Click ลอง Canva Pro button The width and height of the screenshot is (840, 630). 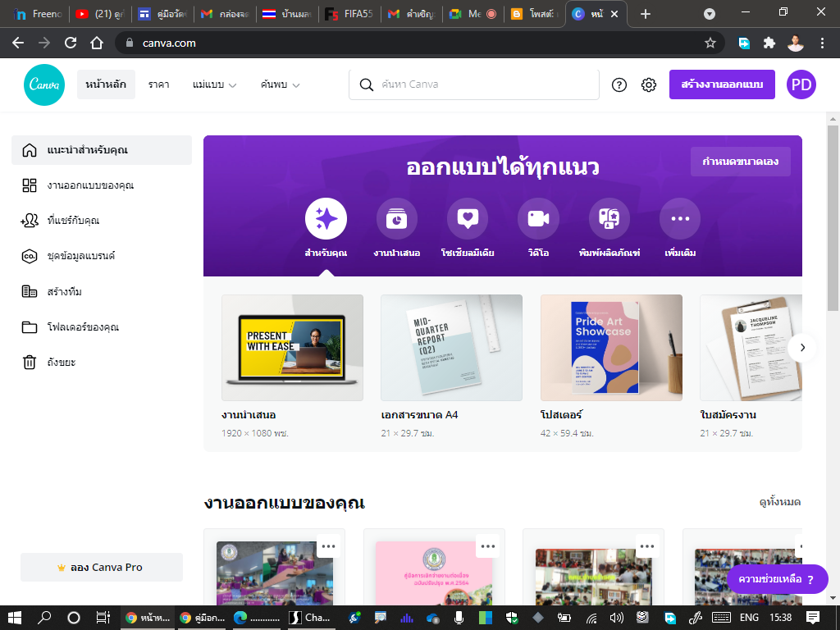tap(101, 567)
